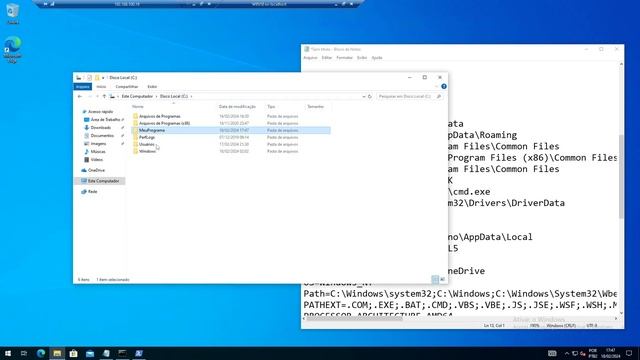This screenshot has height=360, width=640.
Task: Click the PATHEXT line in Notepad text
Action: point(460,305)
